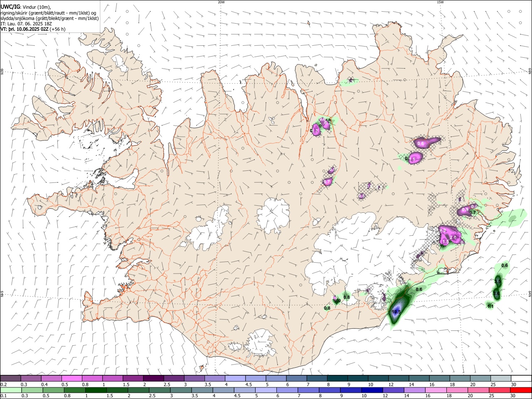Click the bright red 30+ lower legend swatch
The image size is (532, 399).
click(521, 390)
